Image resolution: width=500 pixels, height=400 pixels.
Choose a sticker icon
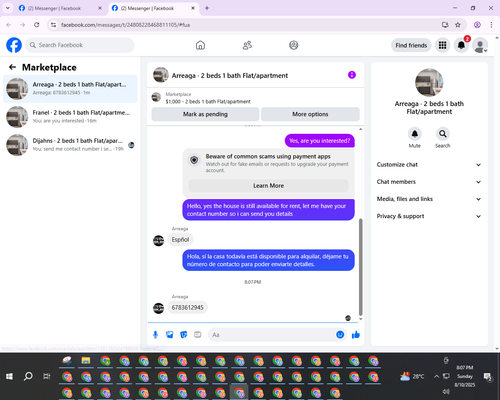(184, 335)
